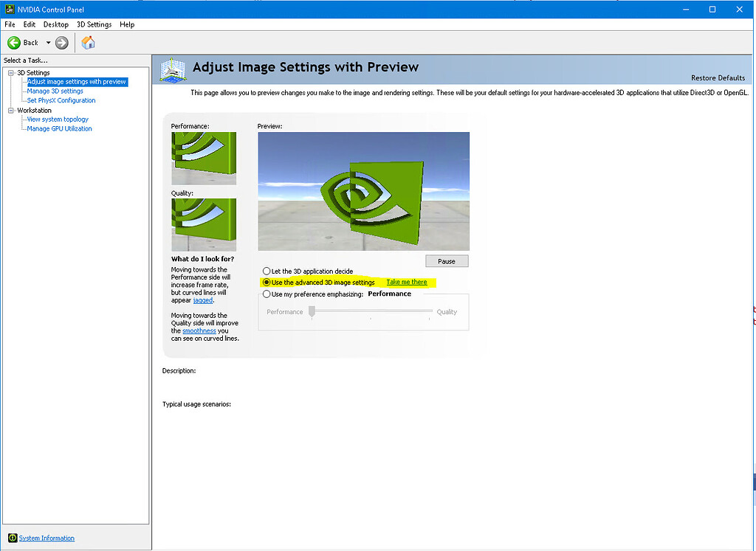756x551 pixels.
Task: Follow the 'Take me there' link
Action: coord(407,282)
